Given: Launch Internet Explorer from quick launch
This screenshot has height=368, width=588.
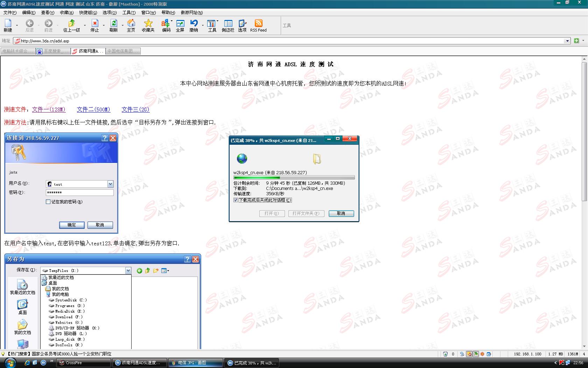Looking at the screenshot, I should [x=27, y=363].
